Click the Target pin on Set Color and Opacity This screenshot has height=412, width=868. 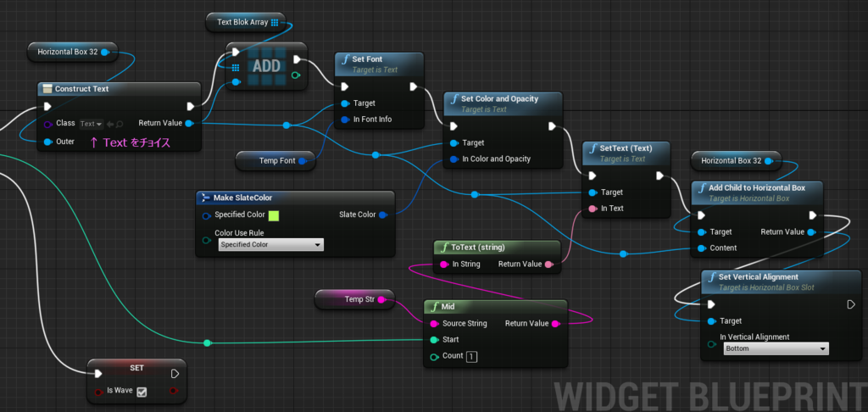[x=454, y=143]
